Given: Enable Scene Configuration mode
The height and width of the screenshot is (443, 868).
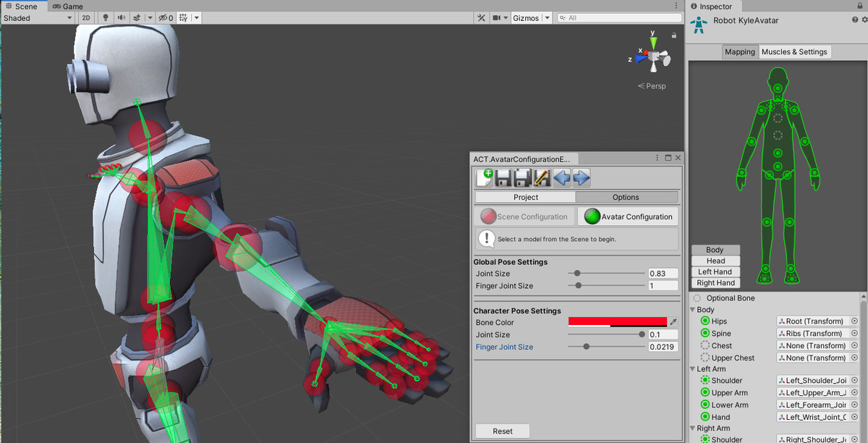Looking at the screenshot, I should [x=524, y=216].
